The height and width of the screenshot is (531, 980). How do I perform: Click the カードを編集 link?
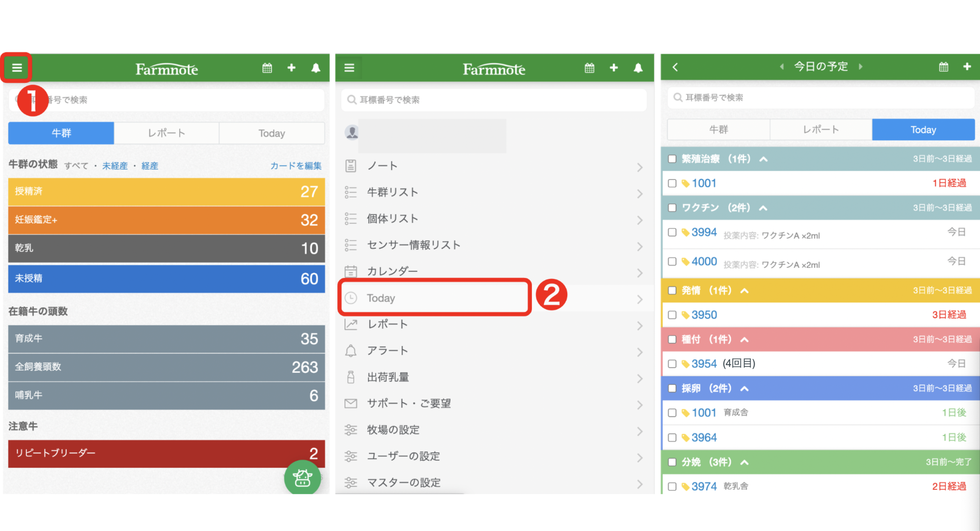click(x=296, y=166)
